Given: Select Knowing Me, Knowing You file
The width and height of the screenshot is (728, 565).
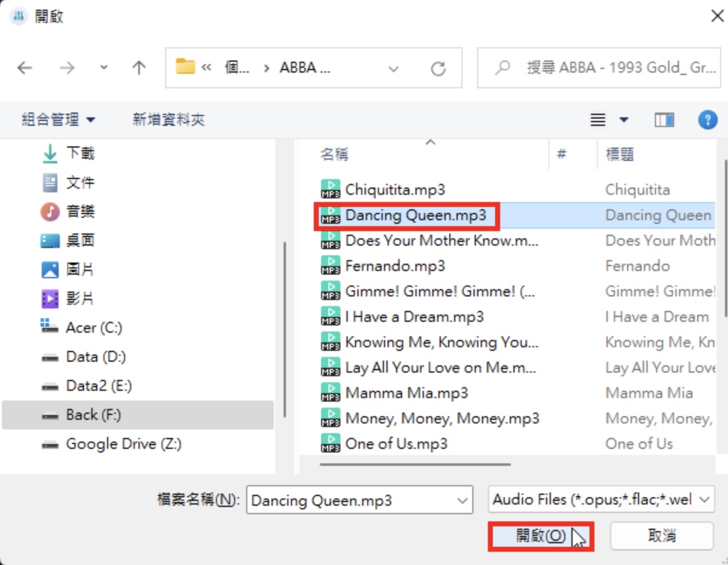Looking at the screenshot, I should pyautogui.click(x=441, y=342).
